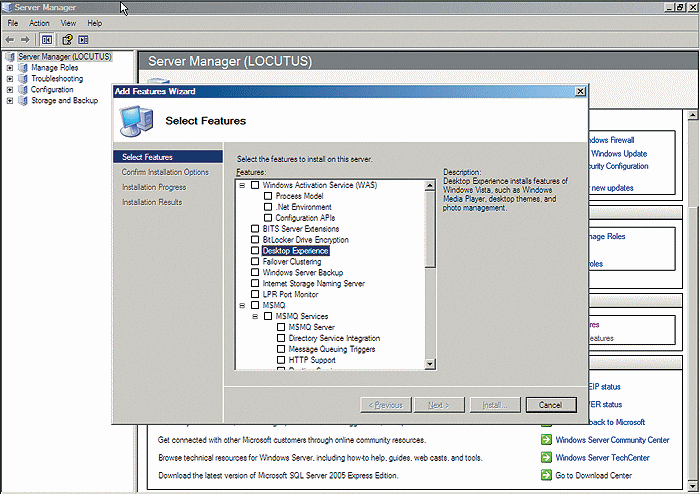Close the Add Features Wizard dialog
Image resolution: width=700 pixels, height=494 pixels.
580,91
